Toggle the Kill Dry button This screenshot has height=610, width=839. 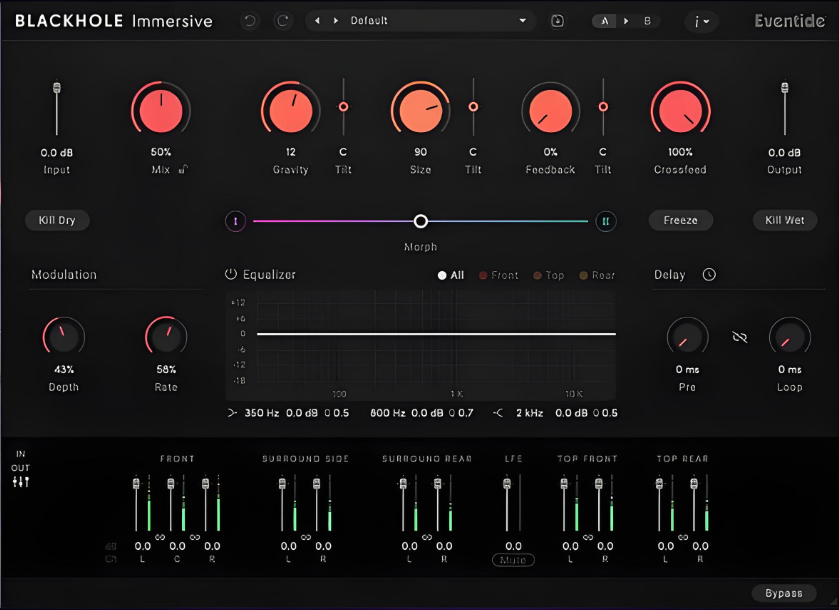[57, 220]
